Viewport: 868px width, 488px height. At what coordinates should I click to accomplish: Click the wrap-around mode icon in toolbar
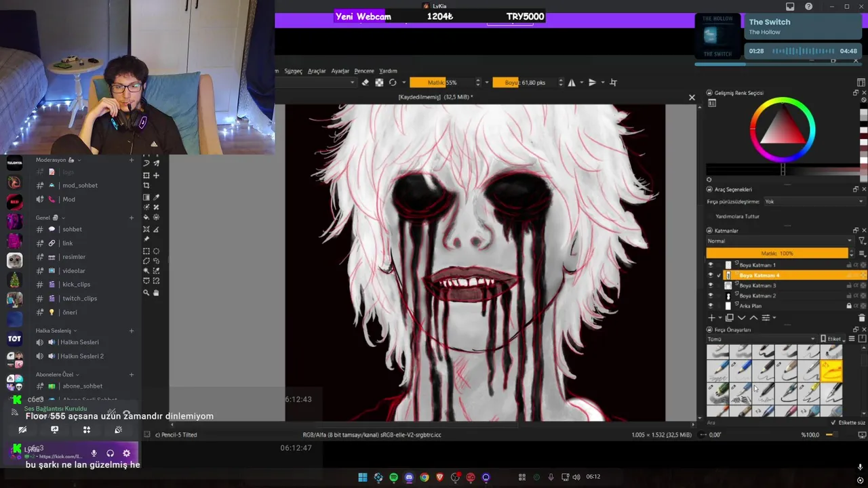coord(613,83)
